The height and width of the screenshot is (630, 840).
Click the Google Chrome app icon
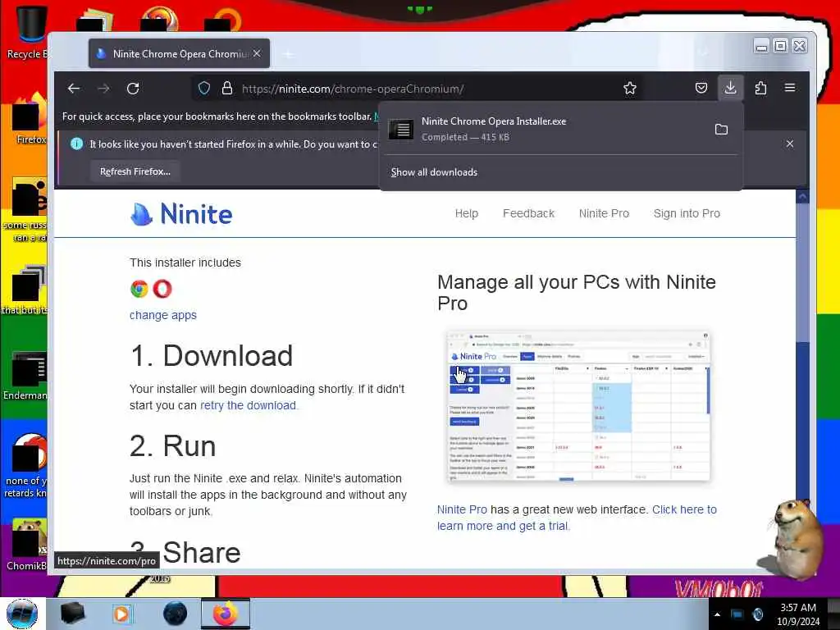(139, 289)
